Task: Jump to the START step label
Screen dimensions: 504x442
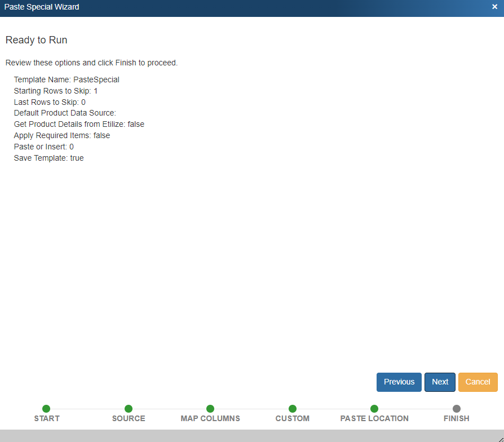Action: click(47, 419)
